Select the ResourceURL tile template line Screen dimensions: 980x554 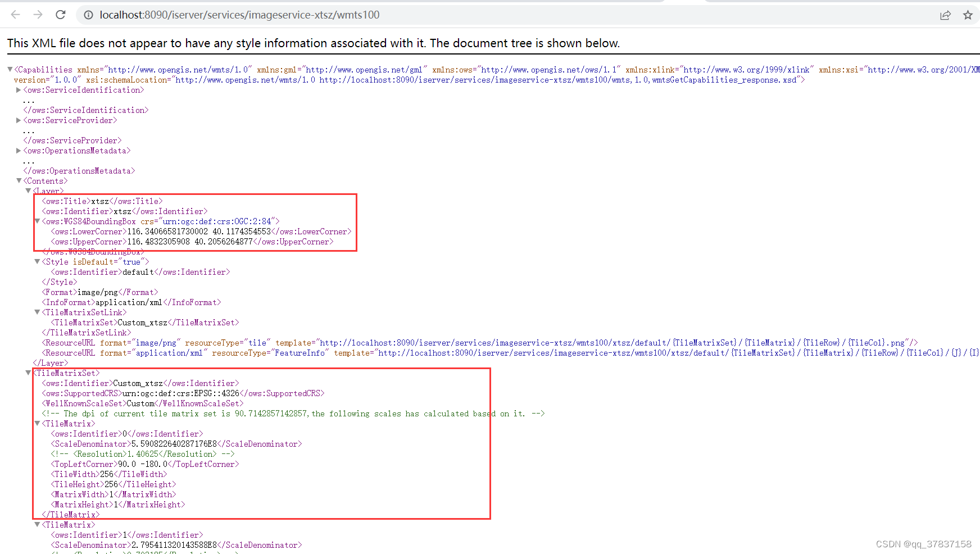coord(480,343)
